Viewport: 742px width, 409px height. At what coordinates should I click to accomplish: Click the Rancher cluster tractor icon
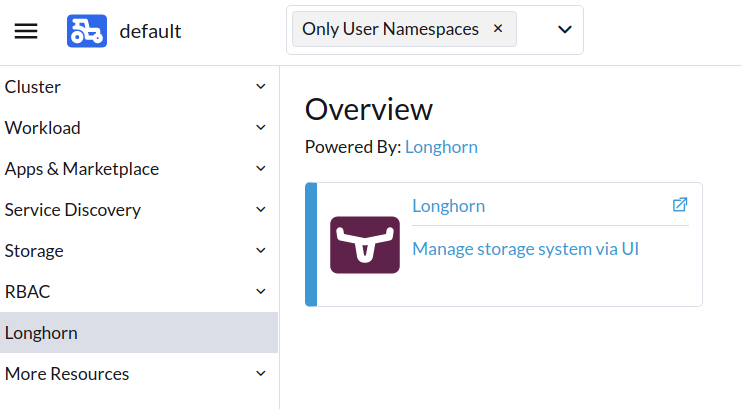pos(87,31)
